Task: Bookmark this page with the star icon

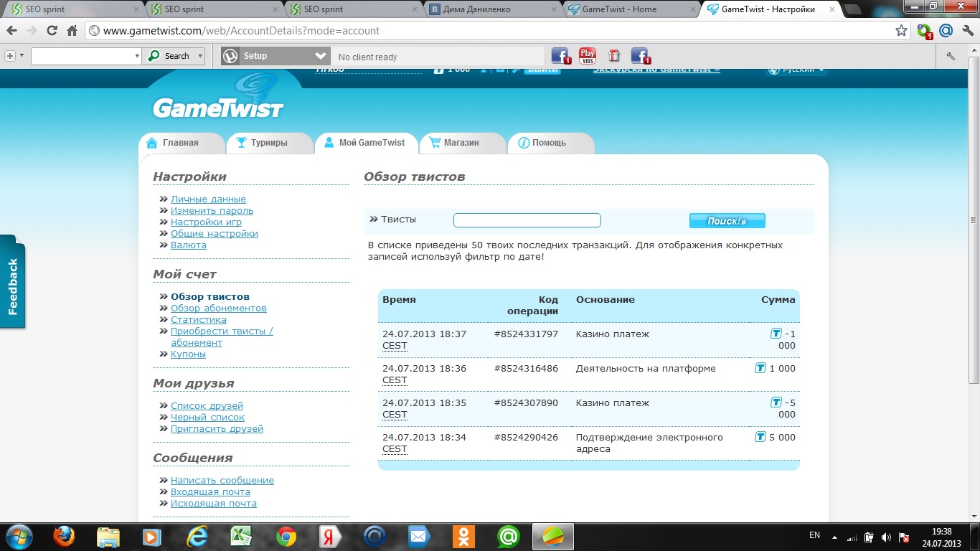Action: tap(902, 31)
